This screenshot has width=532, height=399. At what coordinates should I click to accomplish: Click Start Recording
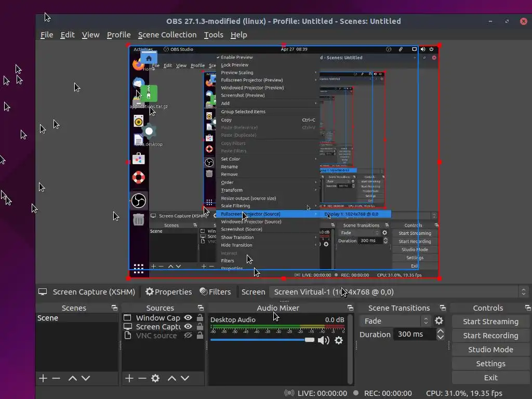490,335
